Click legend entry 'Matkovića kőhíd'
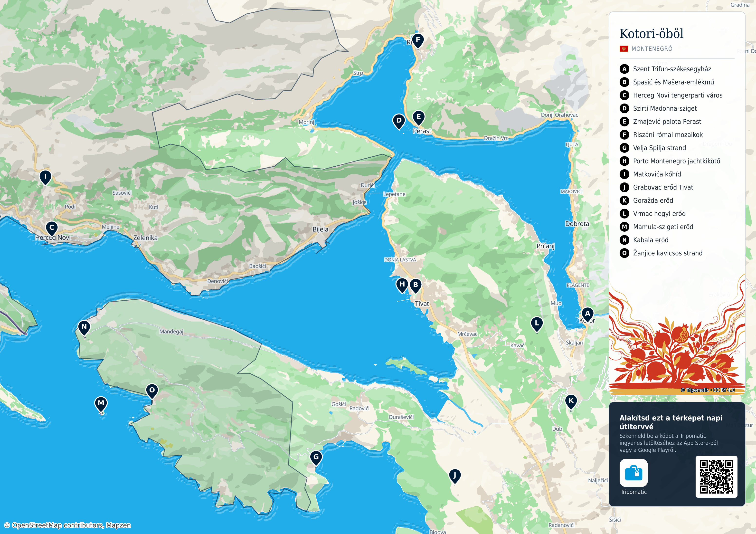The height and width of the screenshot is (534, 756). [657, 174]
